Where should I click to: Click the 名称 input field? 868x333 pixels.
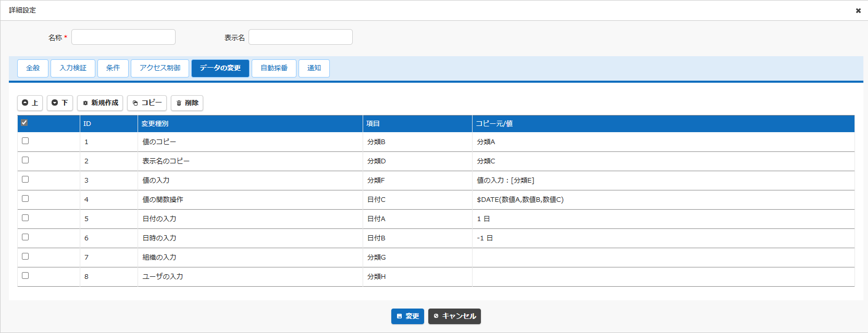point(123,37)
